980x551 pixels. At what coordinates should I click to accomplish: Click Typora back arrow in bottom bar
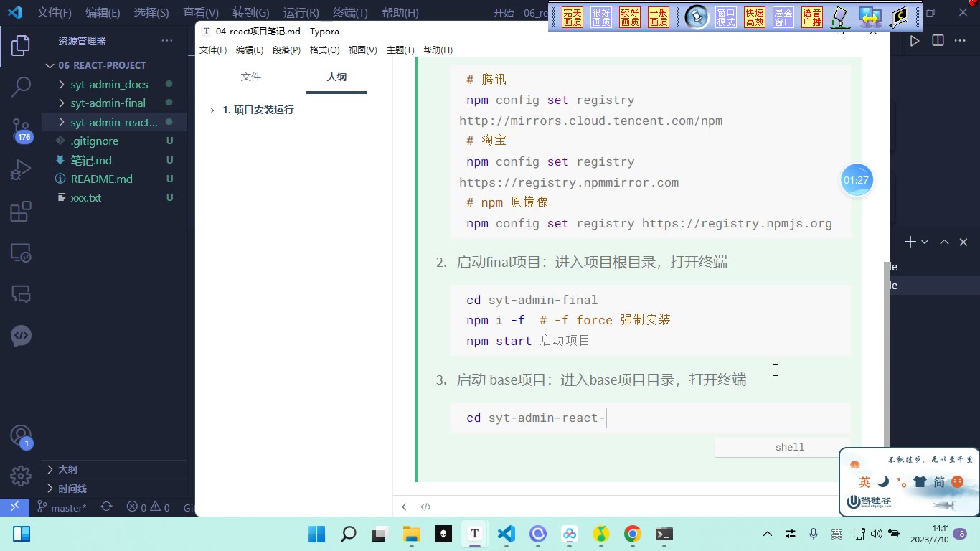pos(404,507)
